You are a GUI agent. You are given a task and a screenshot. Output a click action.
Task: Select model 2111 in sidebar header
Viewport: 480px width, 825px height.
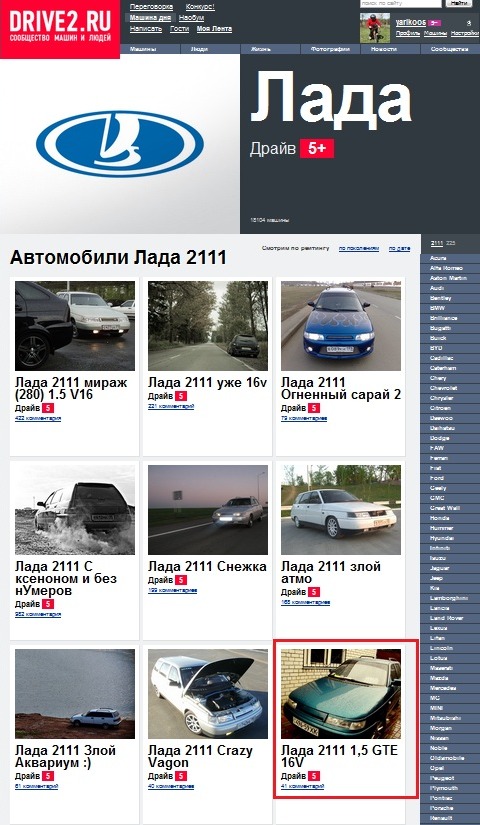436,243
